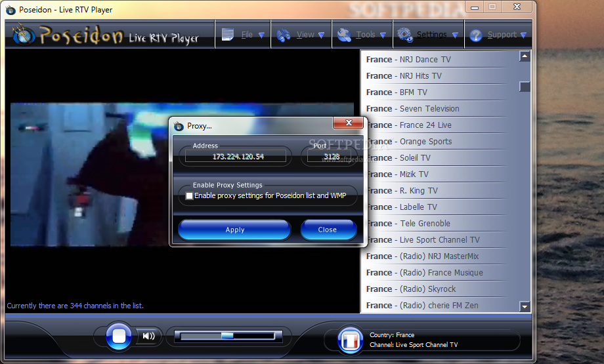
Task: Expand the Settings dropdown arrow
Action: coord(455,35)
